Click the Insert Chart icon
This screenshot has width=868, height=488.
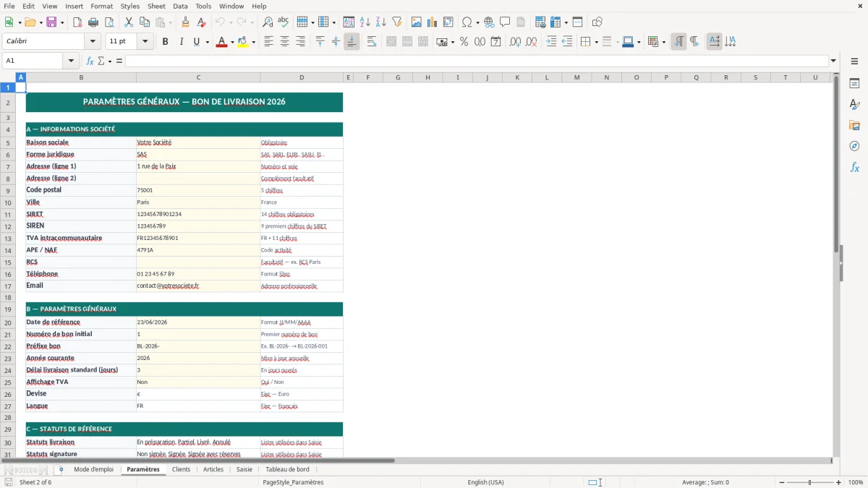pyautogui.click(x=432, y=22)
